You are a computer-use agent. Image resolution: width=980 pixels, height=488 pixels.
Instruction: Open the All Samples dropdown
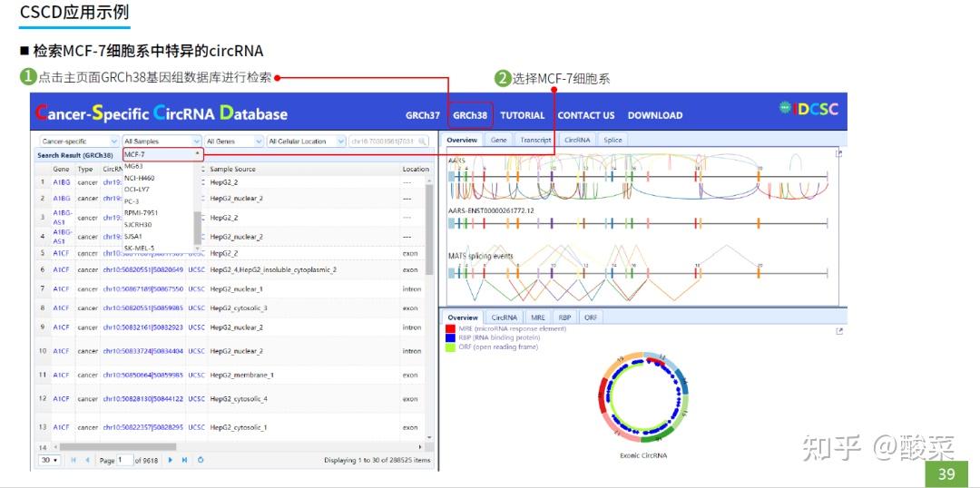162,142
